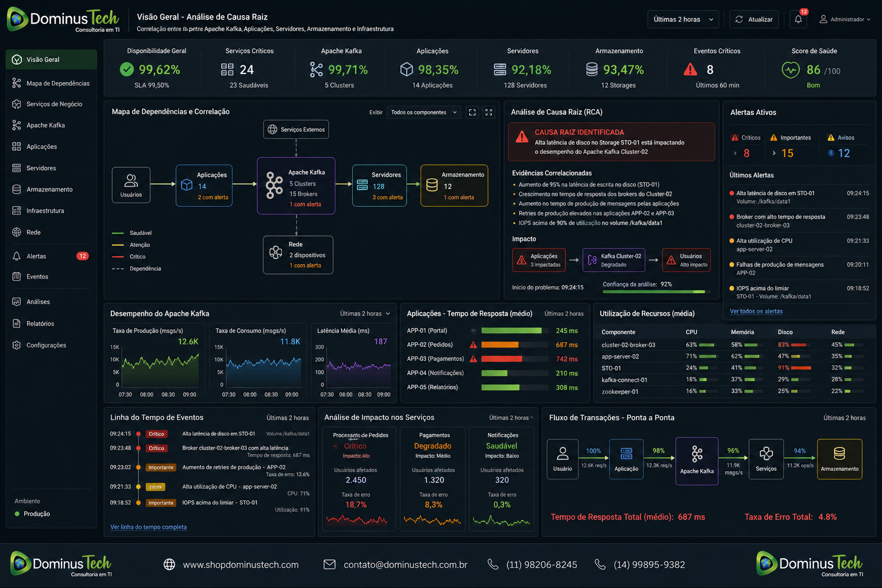Viewport: 882px width, 588px height.
Task: Click the Causa Raiz Identificada warning icon
Action: point(522,137)
